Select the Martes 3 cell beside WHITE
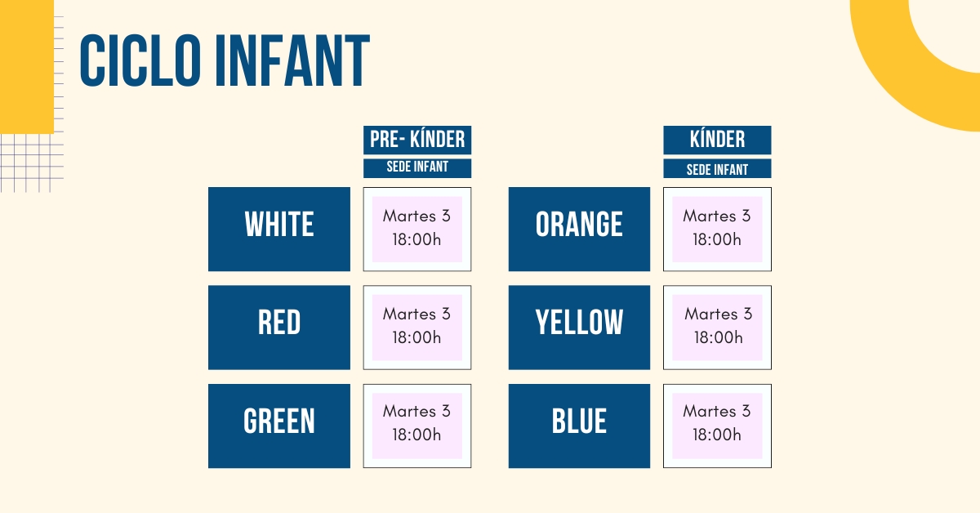Screen dimensions: 980x513 coord(417,229)
